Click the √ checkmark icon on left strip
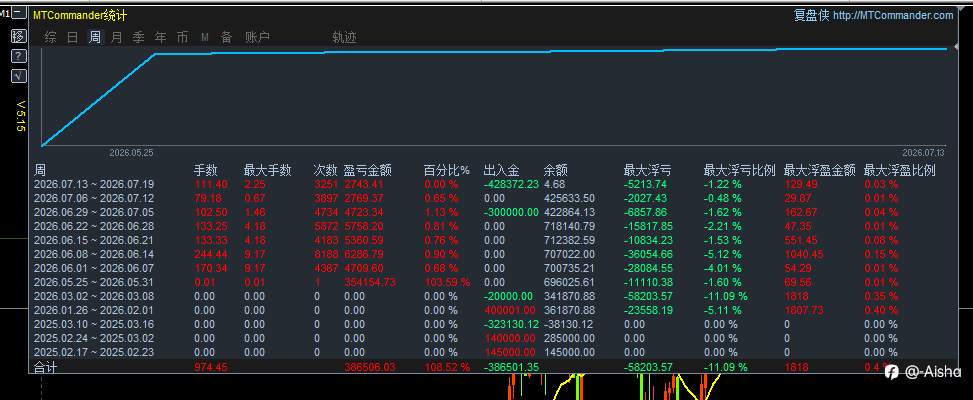973x400 pixels. pos(19,76)
